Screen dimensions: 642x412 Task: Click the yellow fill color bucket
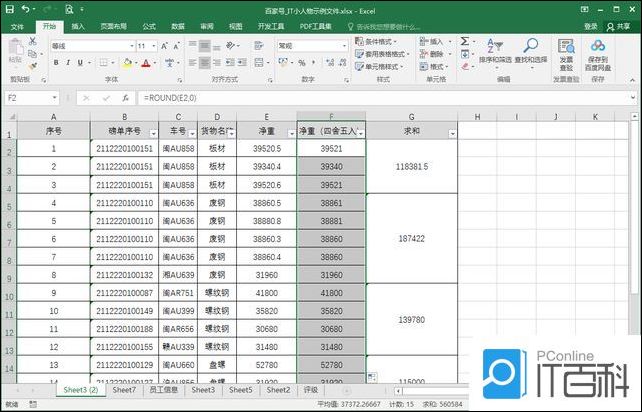[x=127, y=63]
